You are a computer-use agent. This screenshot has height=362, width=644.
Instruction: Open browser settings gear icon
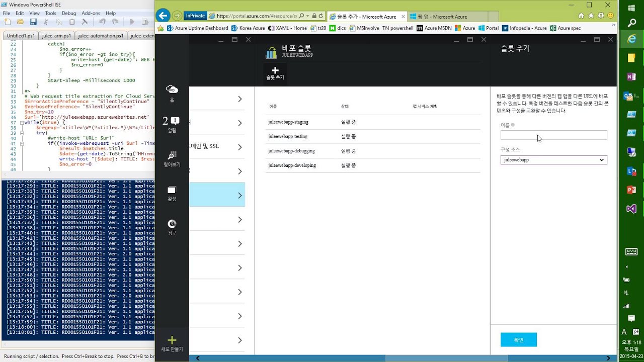coord(601,16)
